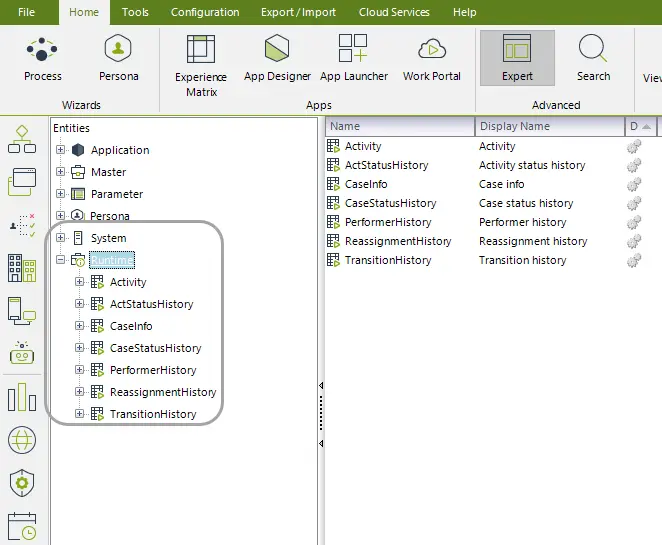Switch to the Home tab
This screenshot has width=662, height=545.
(84, 12)
